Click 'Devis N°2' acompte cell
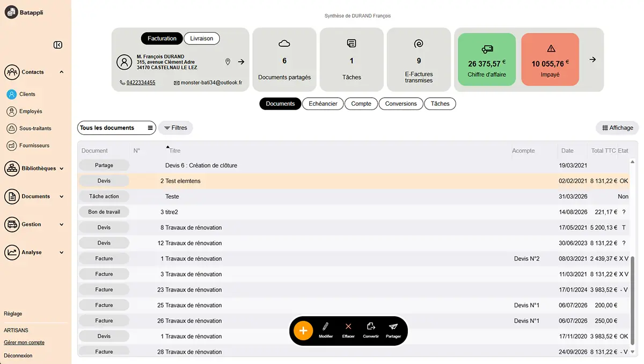The width and height of the screenshot is (644, 364). pos(526,259)
